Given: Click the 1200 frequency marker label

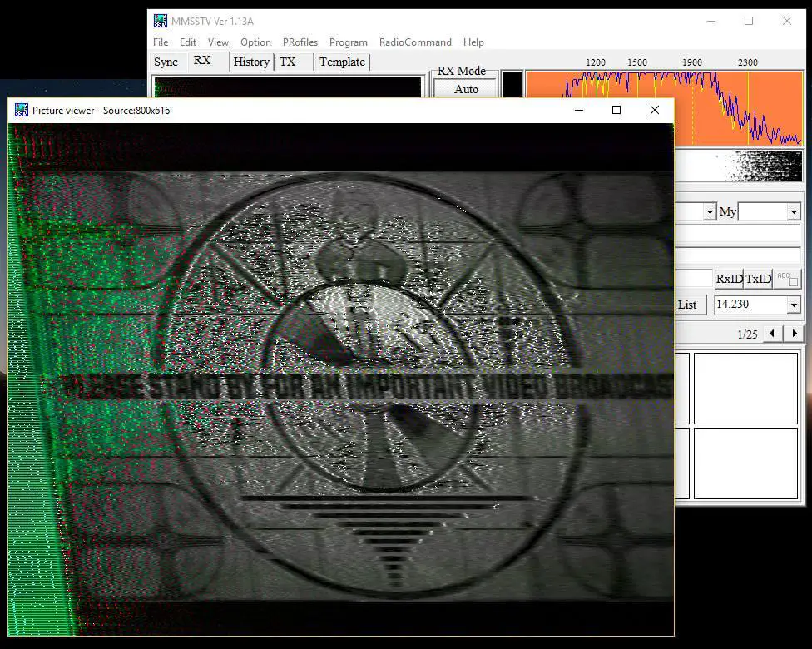Looking at the screenshot, I should point(596,62).
